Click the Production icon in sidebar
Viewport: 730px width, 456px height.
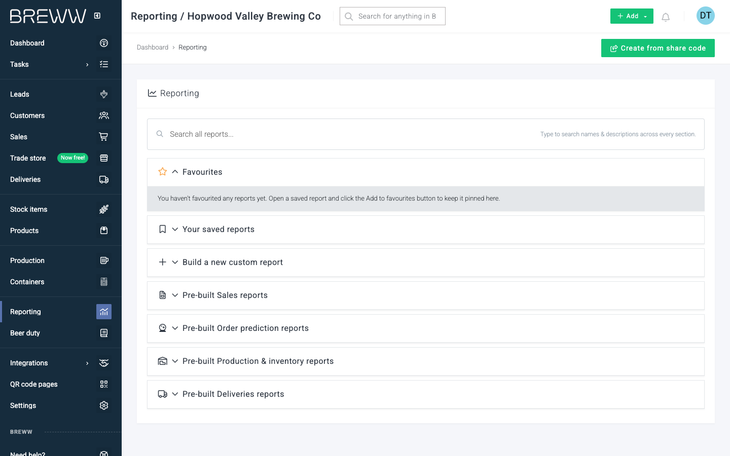[104, 260]
